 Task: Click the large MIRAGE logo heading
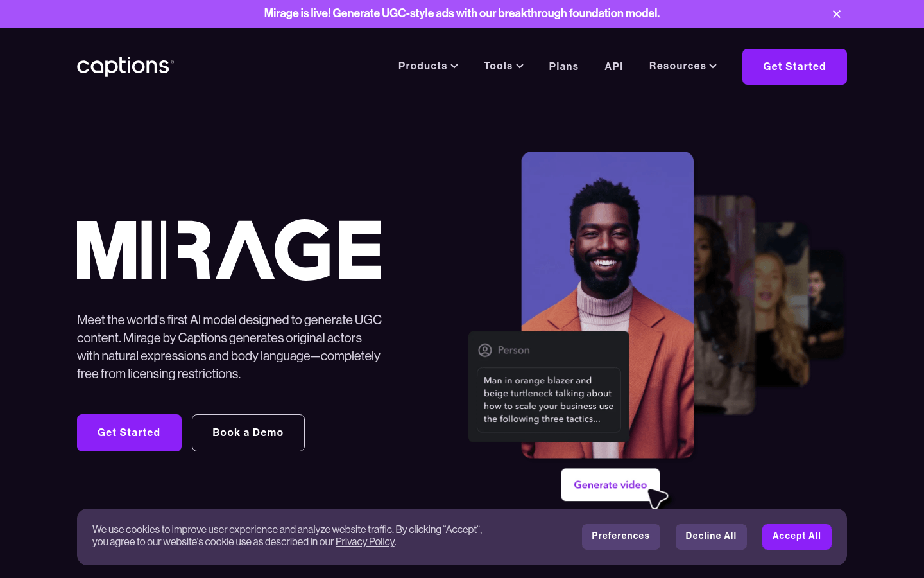coord(229,250)
